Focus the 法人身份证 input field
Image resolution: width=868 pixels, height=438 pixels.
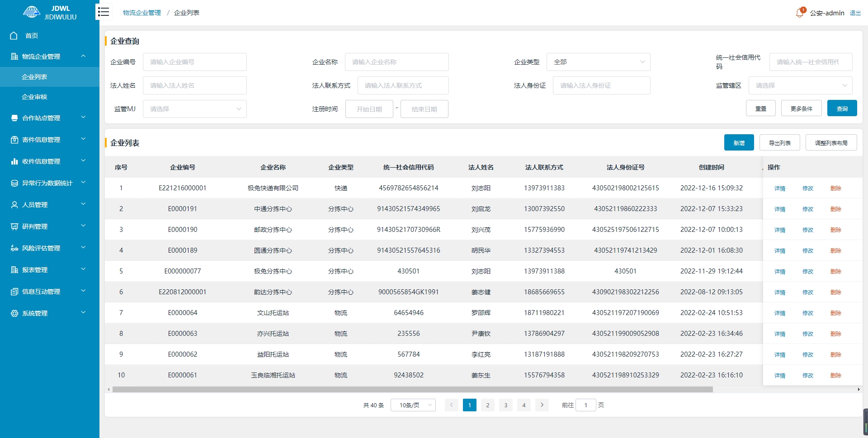click(x=601, y=85)
